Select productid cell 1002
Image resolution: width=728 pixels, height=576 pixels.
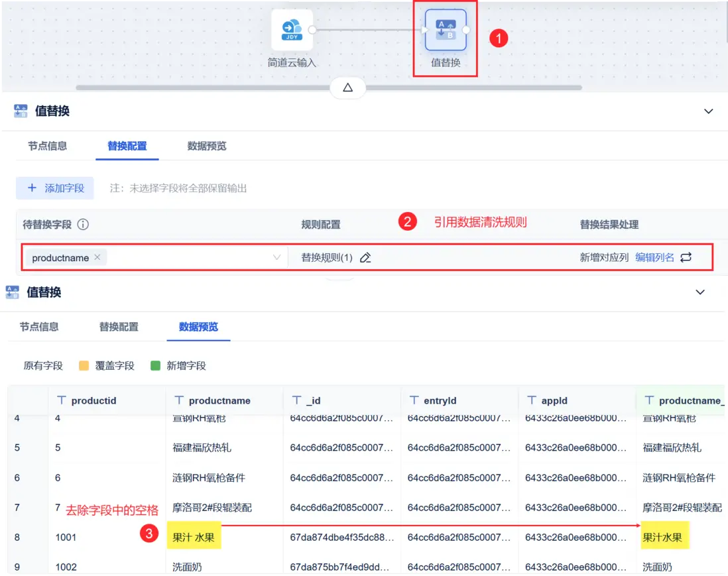point(66,567)
